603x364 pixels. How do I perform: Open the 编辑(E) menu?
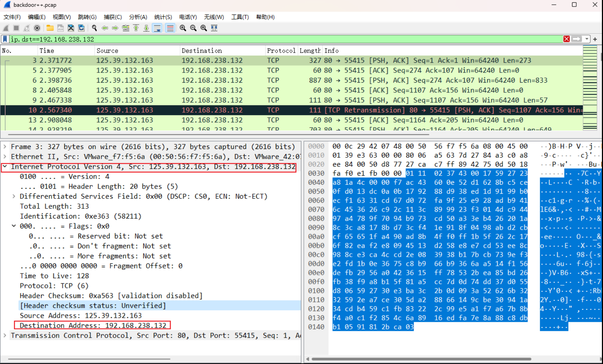pyautogui.click(x=36, y=17)
